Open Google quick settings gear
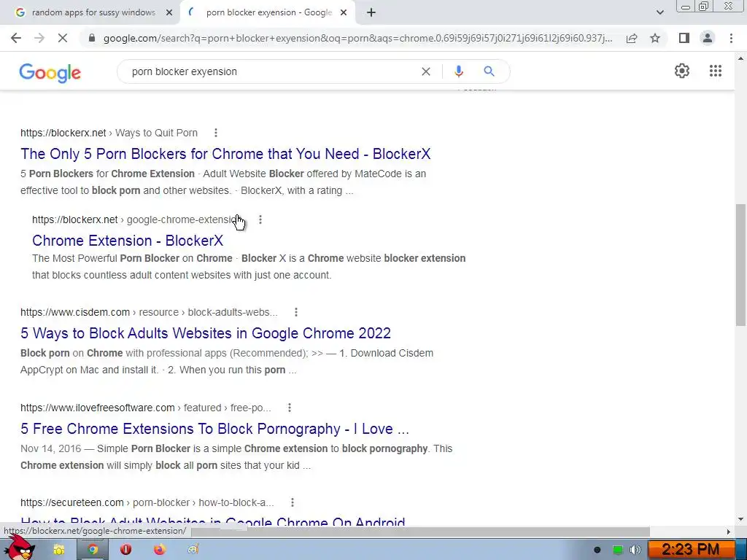747x560 pixels. pos(682,71)
